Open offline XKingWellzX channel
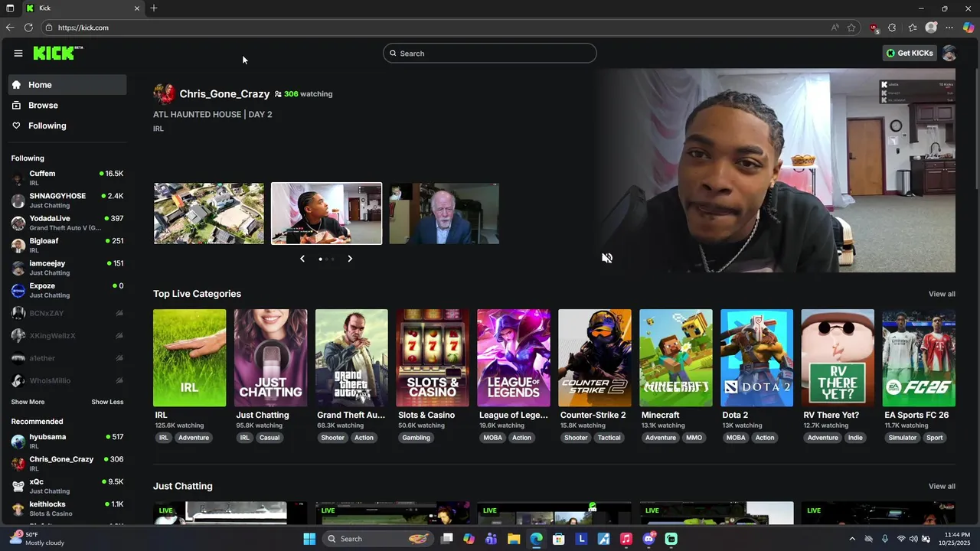 pyautogui.click(x=67, y=335)
